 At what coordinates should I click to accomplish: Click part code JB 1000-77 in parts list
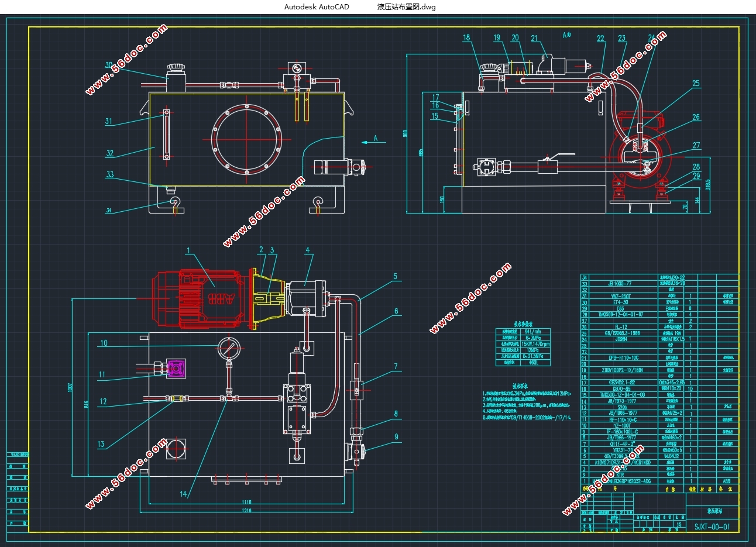[x=621, y=283]
